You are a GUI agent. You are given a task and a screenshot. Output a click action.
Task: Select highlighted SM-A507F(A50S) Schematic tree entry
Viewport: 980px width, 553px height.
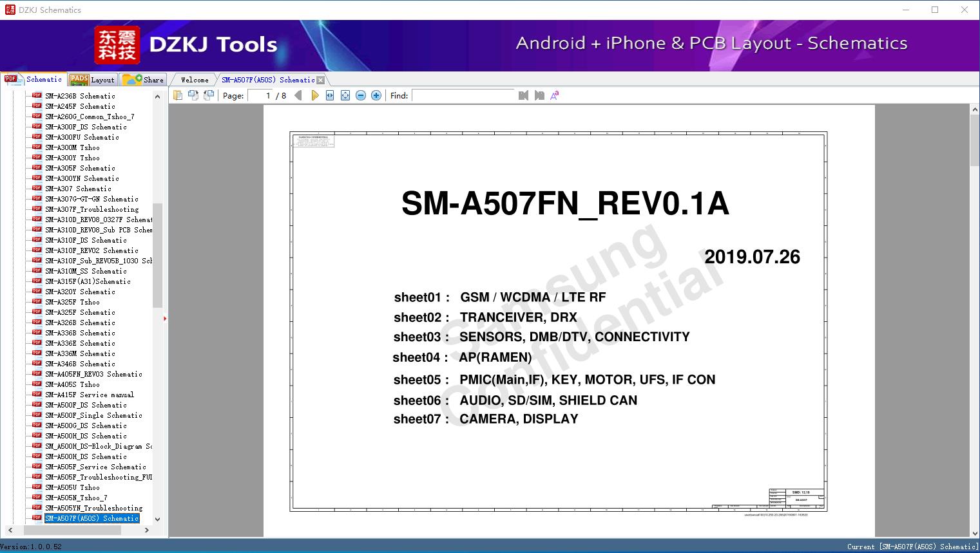[91, 518]
